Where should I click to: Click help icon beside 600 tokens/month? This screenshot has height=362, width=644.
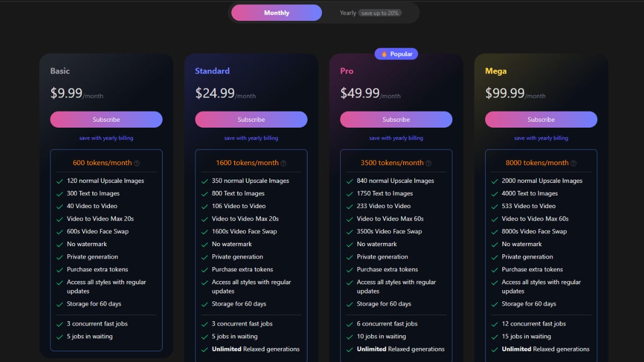(x=136, y=163)
